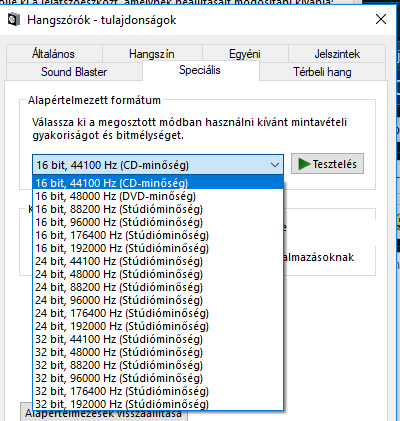
Task: Open the Sound Blaster tab
Action: pyautogui.click(x=74, y=72)
